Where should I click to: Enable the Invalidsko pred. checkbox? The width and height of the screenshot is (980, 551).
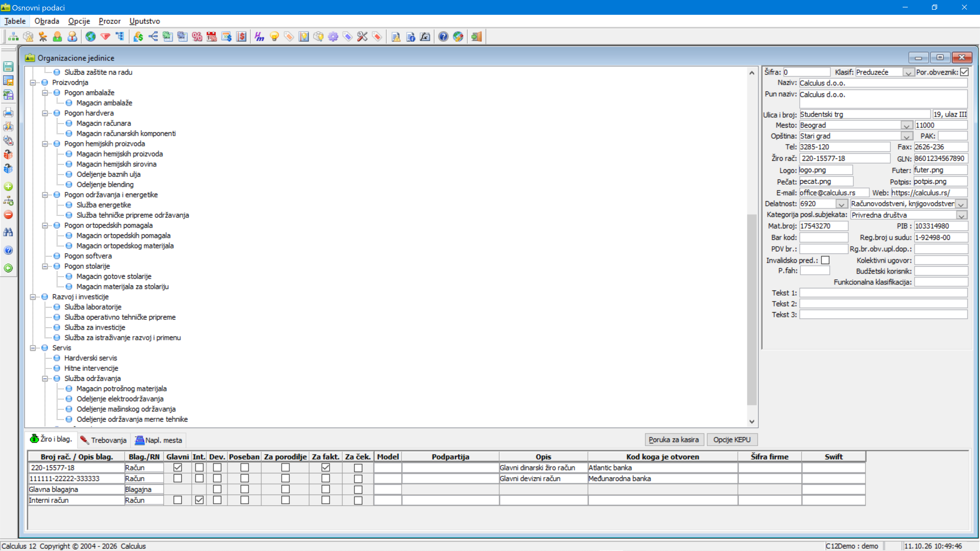[x=825, y=260]
